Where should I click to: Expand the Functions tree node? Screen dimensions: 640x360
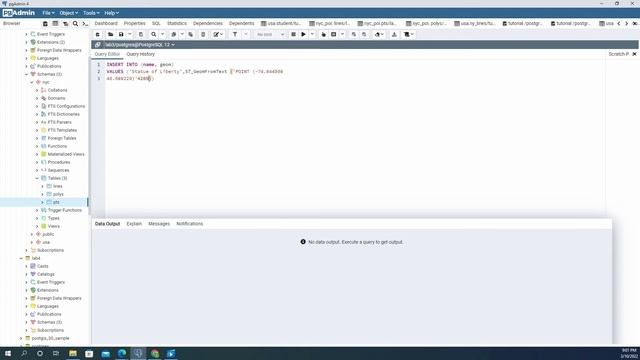(37, 146)
